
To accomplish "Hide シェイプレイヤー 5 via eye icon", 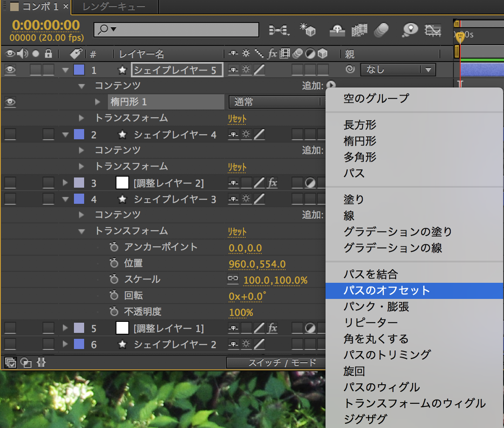I will click(x=10, y=70).
